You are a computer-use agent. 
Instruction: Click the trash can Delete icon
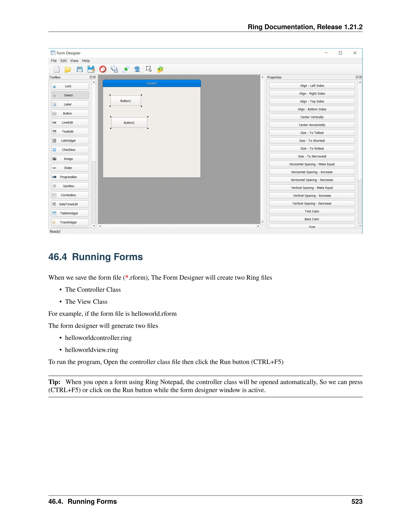[137, 69]
